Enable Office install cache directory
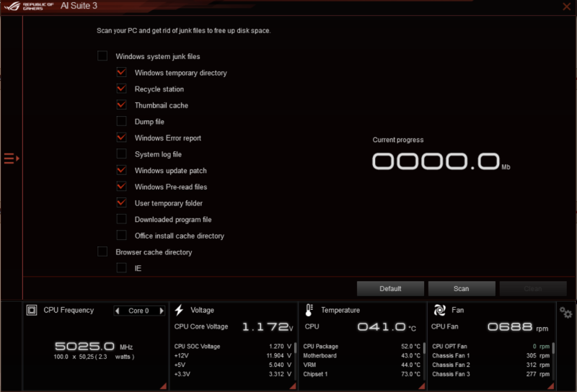The image size is (577, 392). (121, 236)
